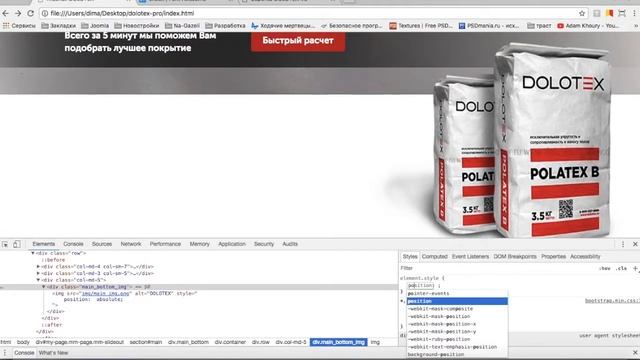The image size is (640, 360).
Task: Switch to the Network tab
Action: tap(131, 244)
